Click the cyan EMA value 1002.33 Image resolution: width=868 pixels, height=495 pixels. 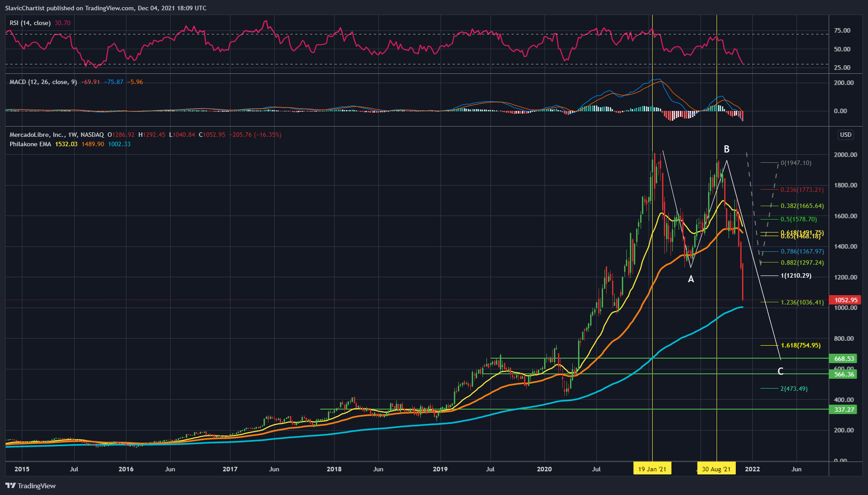[119, 144]
